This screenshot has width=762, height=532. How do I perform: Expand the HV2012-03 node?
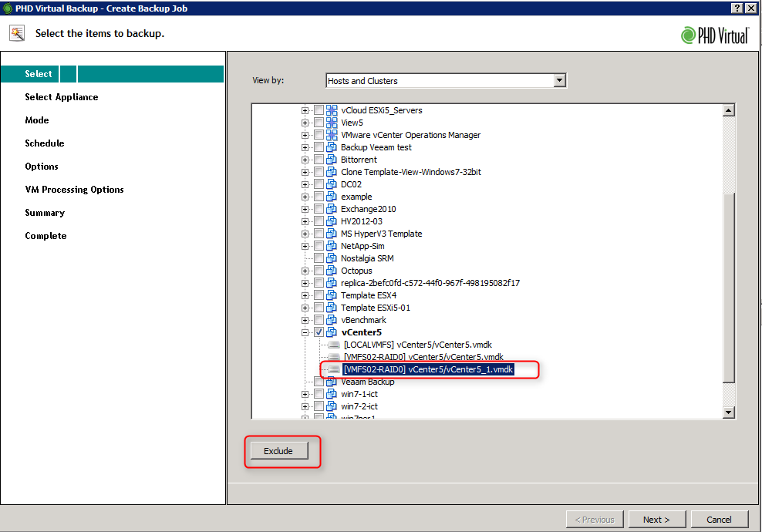305,221
